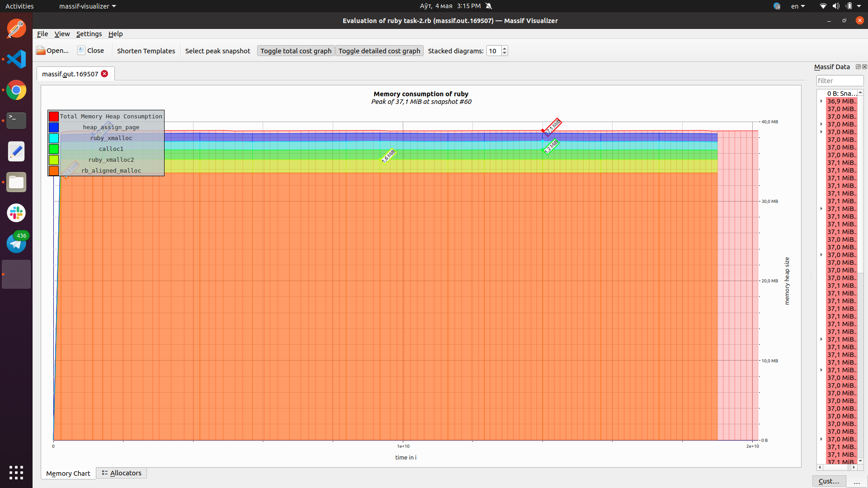868x488 pixels.
Task: Click the muted notifications bell icon
Action: [x=489, y=6]
